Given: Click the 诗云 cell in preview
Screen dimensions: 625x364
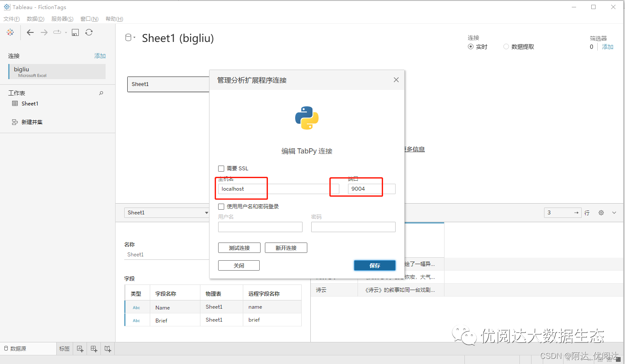Looking at the screenshot, I should click(x=334, y=290).
